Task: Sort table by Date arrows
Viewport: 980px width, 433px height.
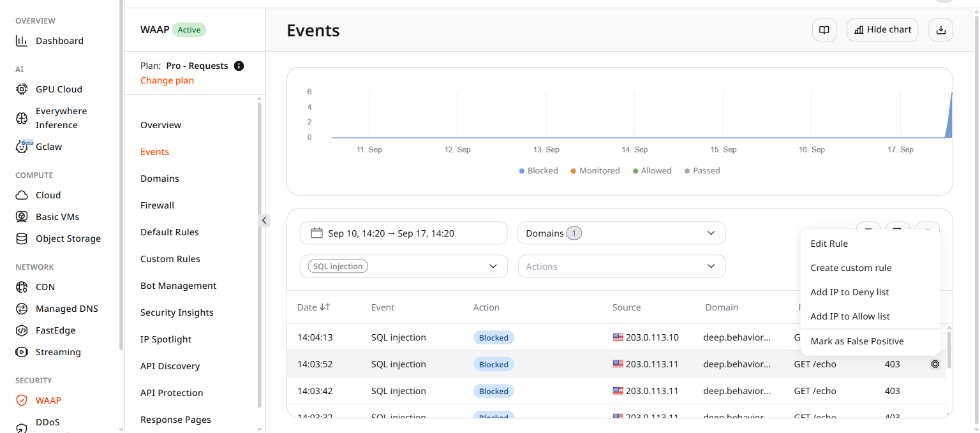Action: (325, 307)
